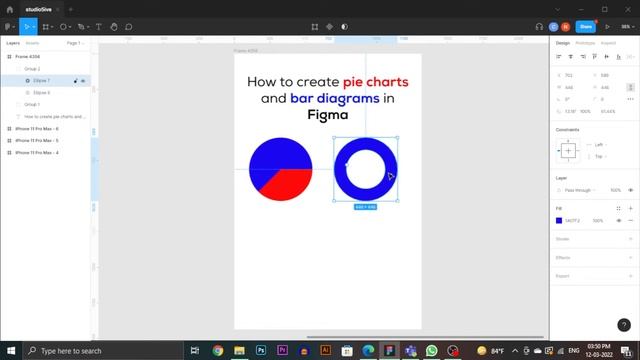The height and width of the screenshot is (360, 640).
Task: Select the Frame tool
Action: 46,27
